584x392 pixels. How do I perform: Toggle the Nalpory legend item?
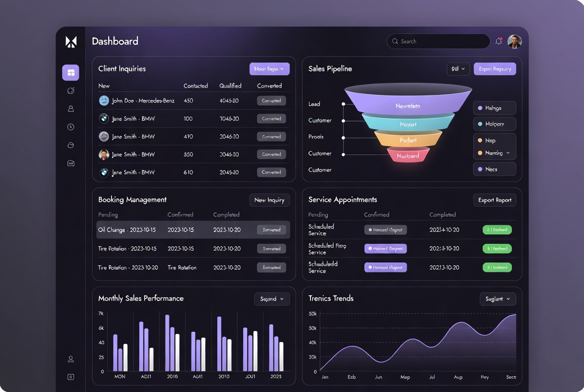pos(494,124)
